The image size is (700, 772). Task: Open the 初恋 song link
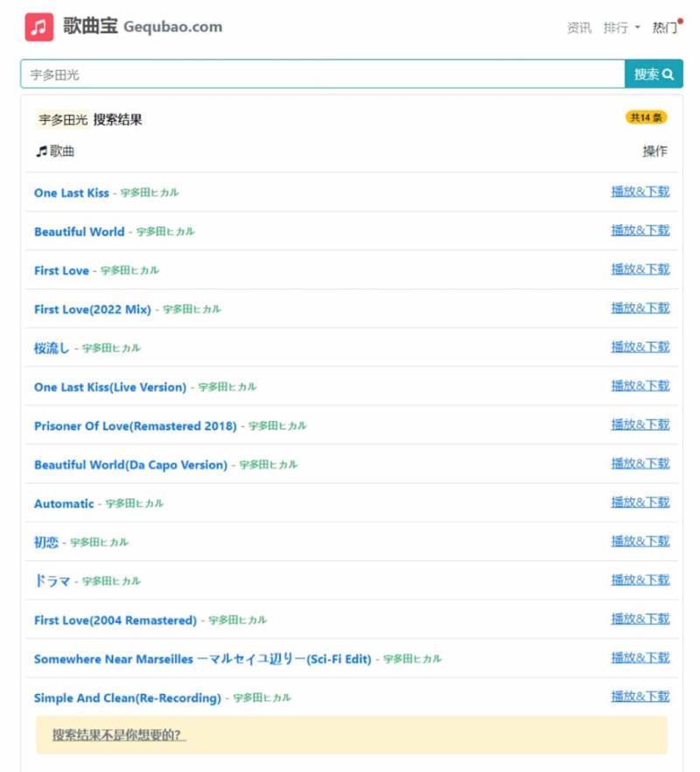(46, 543)
